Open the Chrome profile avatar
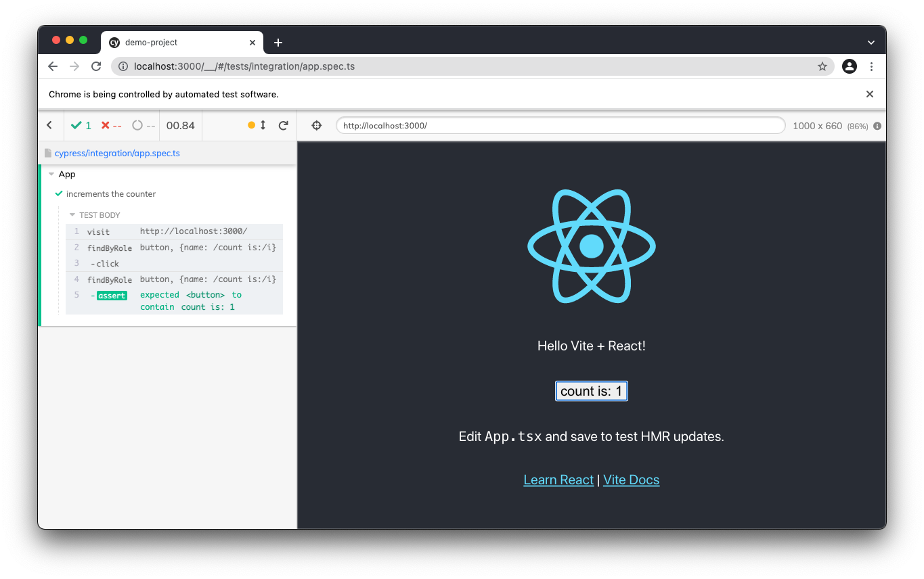Image resolution: width=924 pixels, height=579 pixels. click(850, 66)
